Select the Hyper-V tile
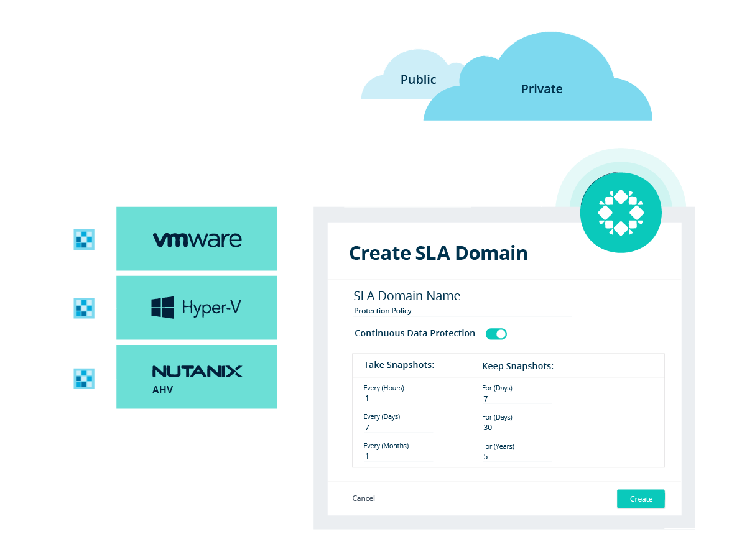Viewport: 747px width, 560px height. point(197,308)
